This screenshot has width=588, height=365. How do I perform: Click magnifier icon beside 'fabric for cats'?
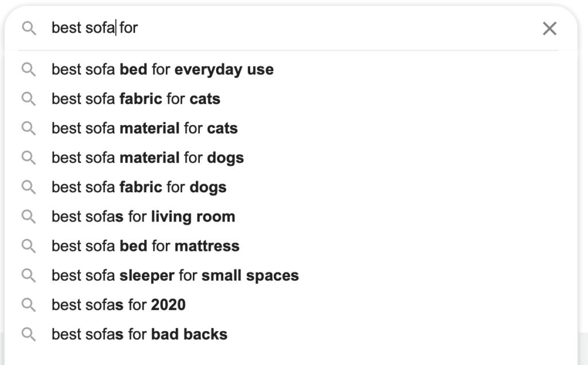pos(29,99)
